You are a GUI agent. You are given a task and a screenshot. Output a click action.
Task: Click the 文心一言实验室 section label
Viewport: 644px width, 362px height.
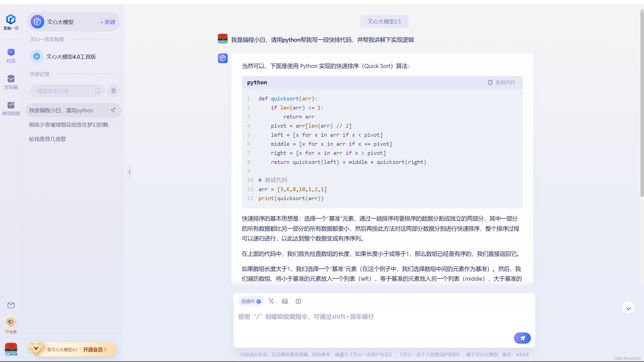tap(47, 39)
